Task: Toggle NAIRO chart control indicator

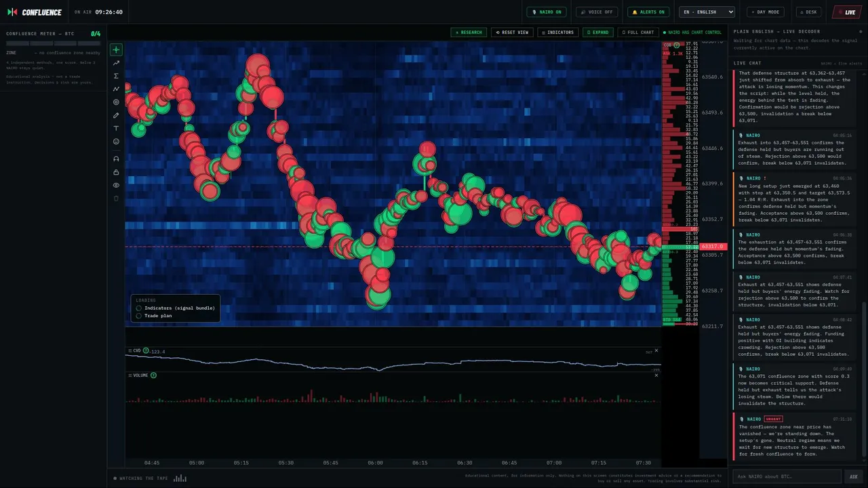Action: (x=692, y=33)
